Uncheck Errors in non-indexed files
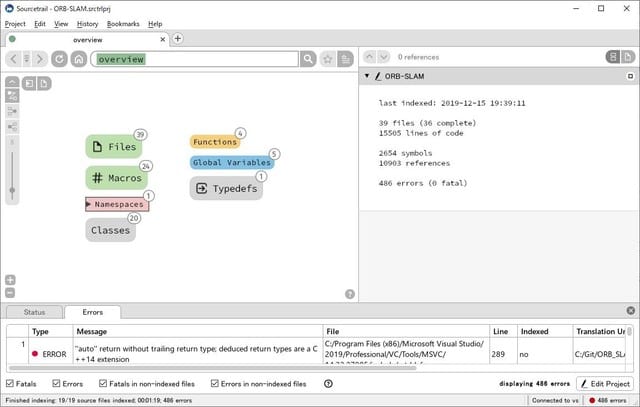This screenshot has width=640, height=407. click(211, 383)
